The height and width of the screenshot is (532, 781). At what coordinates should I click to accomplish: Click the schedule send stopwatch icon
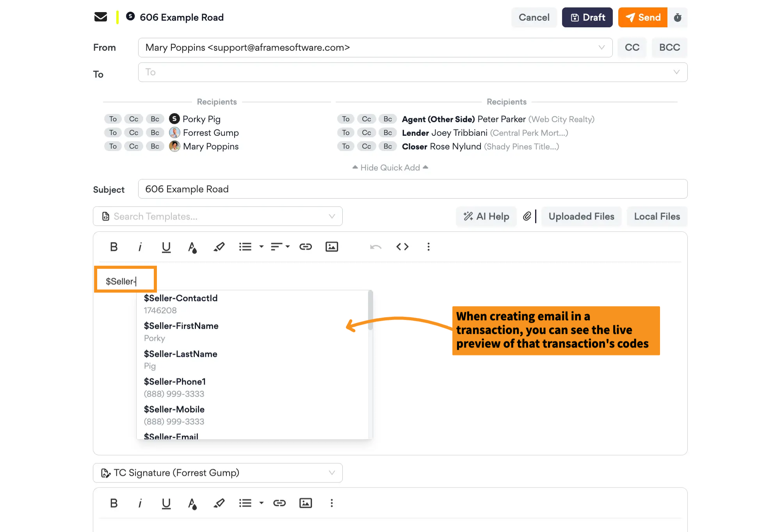(678, 18)
